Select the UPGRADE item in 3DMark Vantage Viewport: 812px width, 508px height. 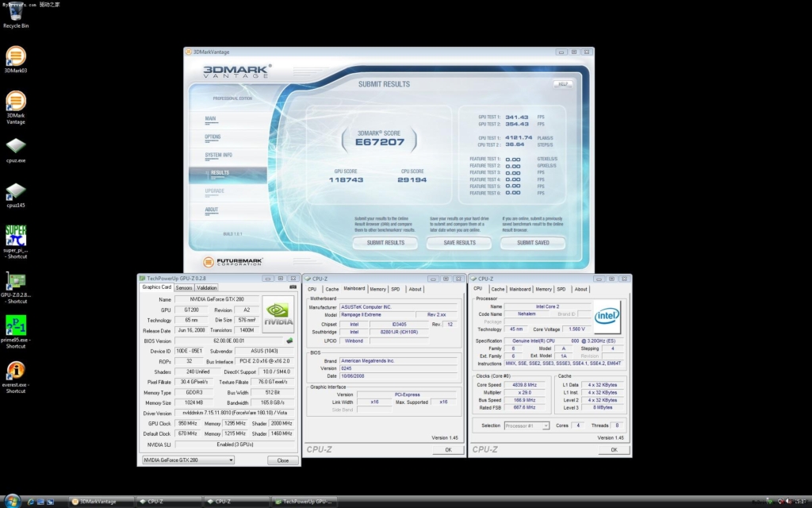(x=214, y=191)
